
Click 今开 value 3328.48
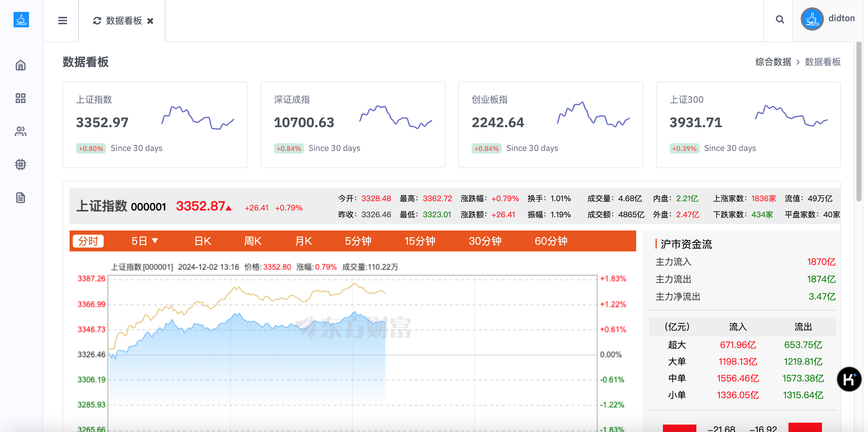coord(376,199)
